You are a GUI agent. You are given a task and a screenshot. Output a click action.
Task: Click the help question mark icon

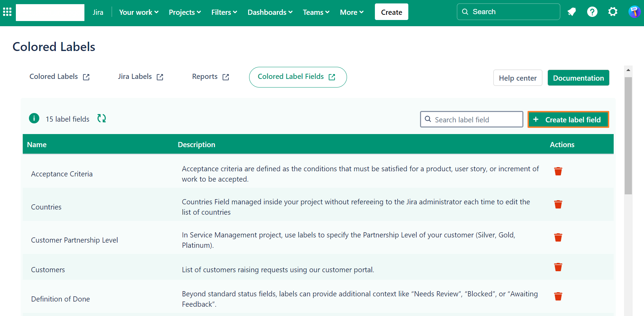pyautogui.click(x=592, y=12)
